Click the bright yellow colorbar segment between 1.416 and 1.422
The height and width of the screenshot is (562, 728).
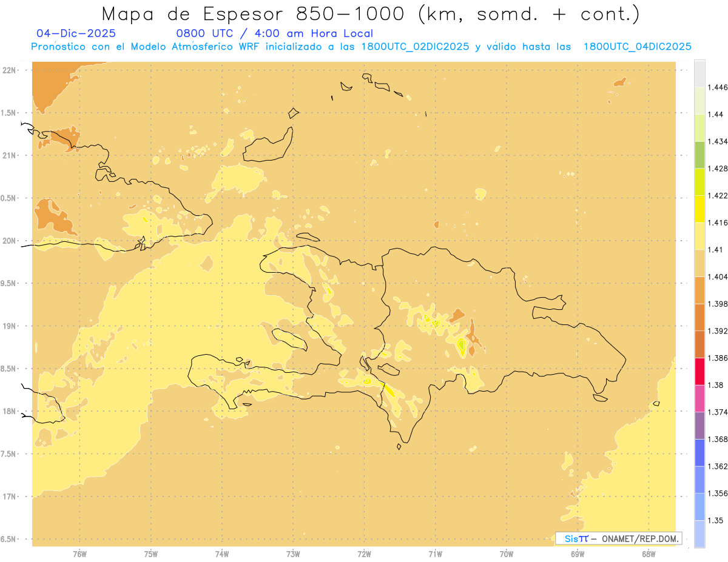[x=699, y=209]
